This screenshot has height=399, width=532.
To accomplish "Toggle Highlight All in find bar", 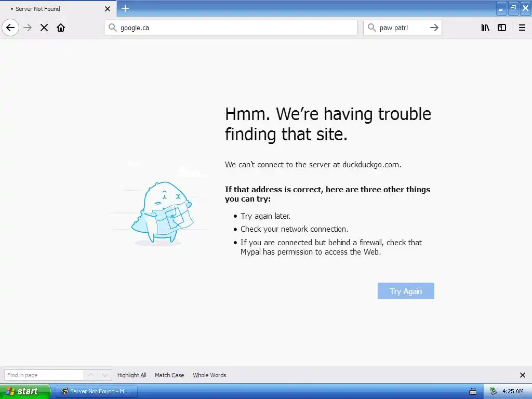I will (131, 375).
